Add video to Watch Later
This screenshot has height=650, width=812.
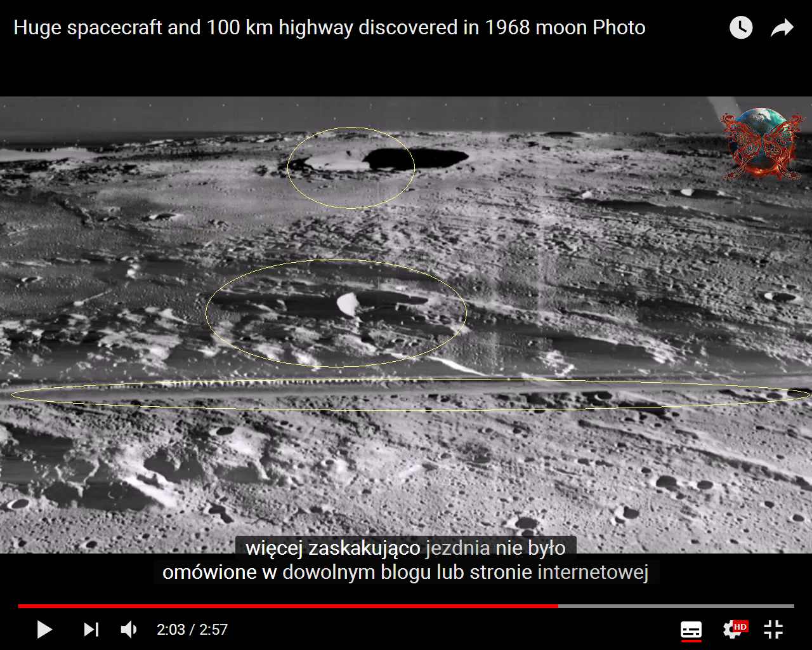point(740,27)
